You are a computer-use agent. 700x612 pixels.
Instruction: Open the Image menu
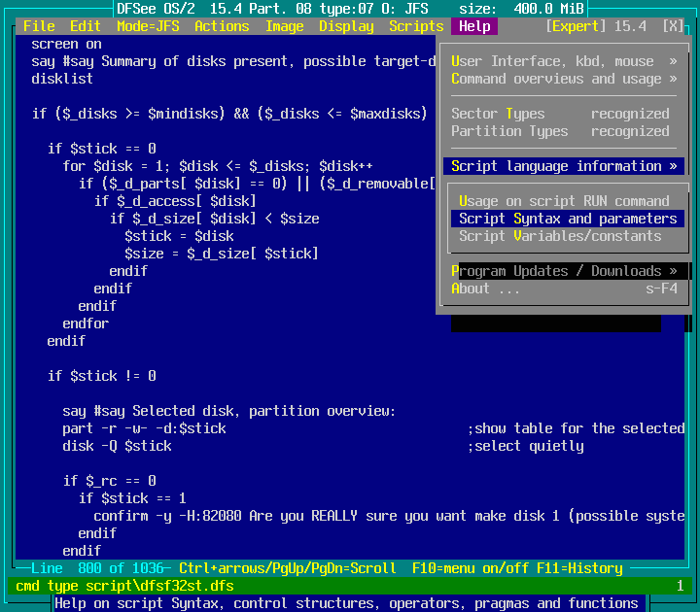[284, 26]
